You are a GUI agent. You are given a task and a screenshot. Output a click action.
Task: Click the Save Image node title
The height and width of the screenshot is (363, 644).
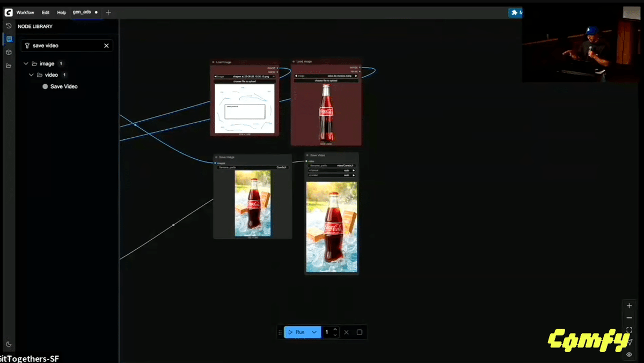point(226,157)
